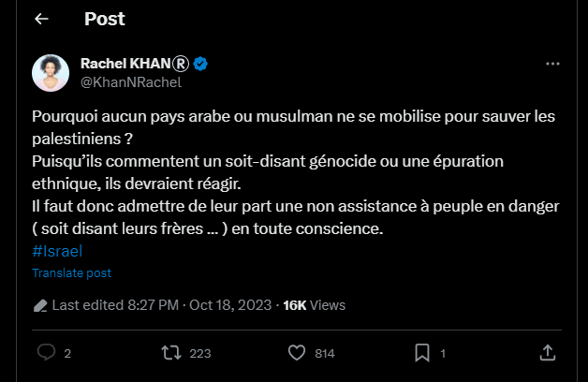Click the edit history pencil icon
588x382 pixels.
click(x=39, y=305)
